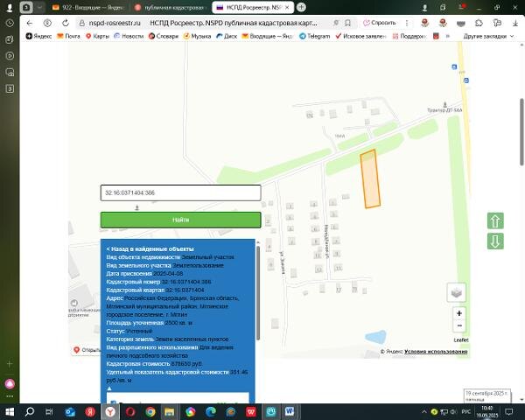
Task: Open the Новости bookmark
Action: coord(129,36)
